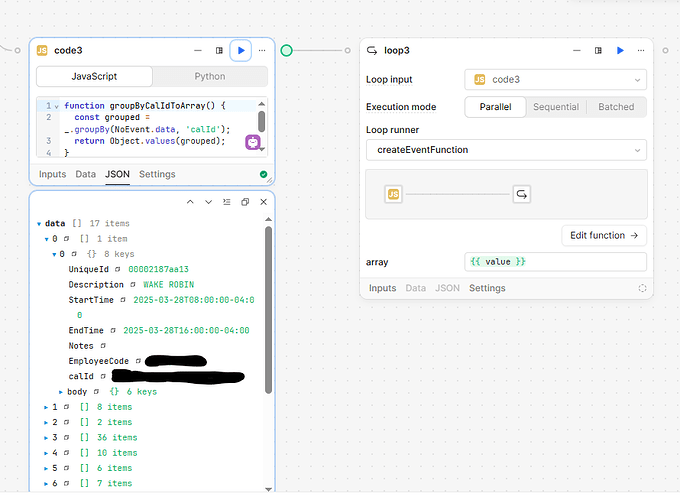Collapse the loop3 block with minimize dash
Viewport: 680px width, 500px height.
point(576,51)
